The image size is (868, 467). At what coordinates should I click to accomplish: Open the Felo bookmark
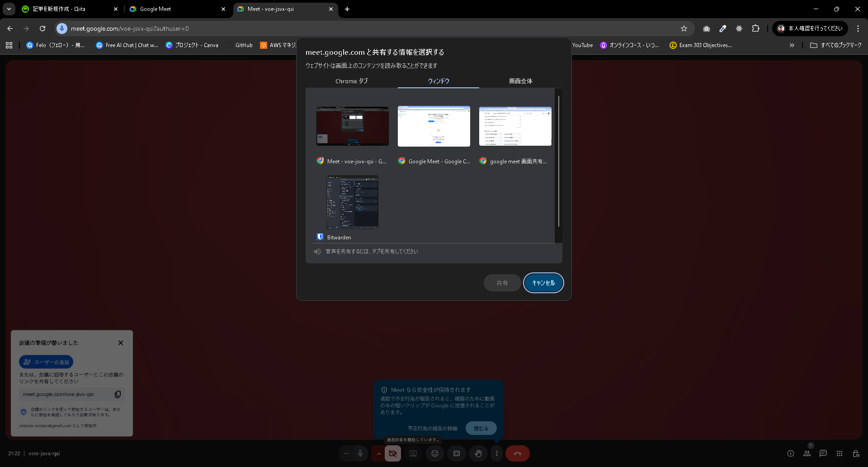(56, 45)
